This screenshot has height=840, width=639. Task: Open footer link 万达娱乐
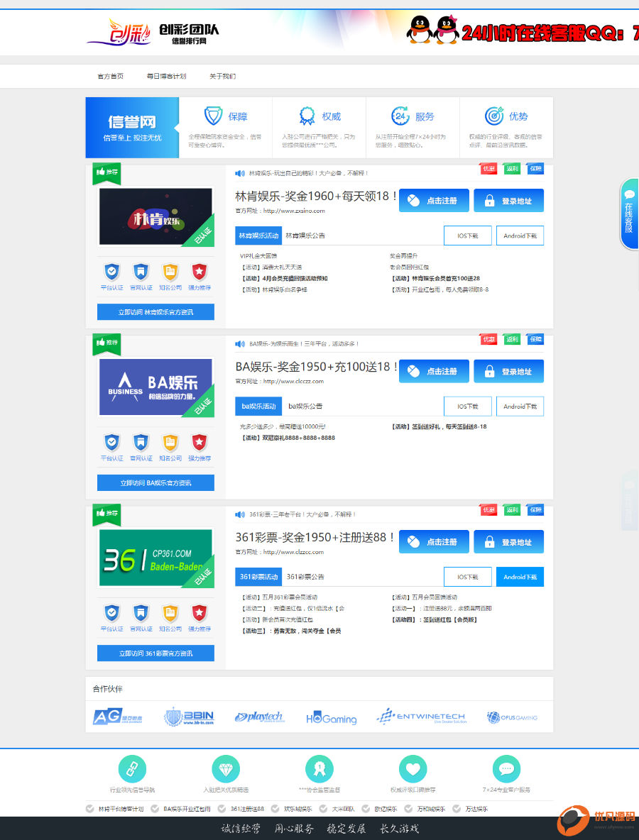pos(476,809)
